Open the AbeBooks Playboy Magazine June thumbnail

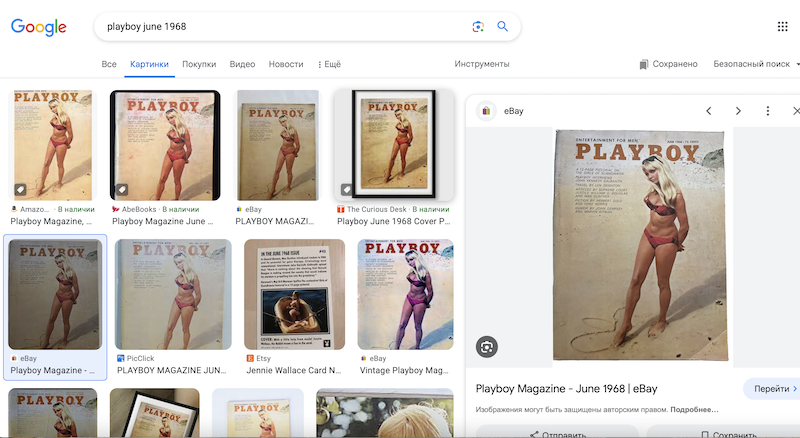pos(165,145)
